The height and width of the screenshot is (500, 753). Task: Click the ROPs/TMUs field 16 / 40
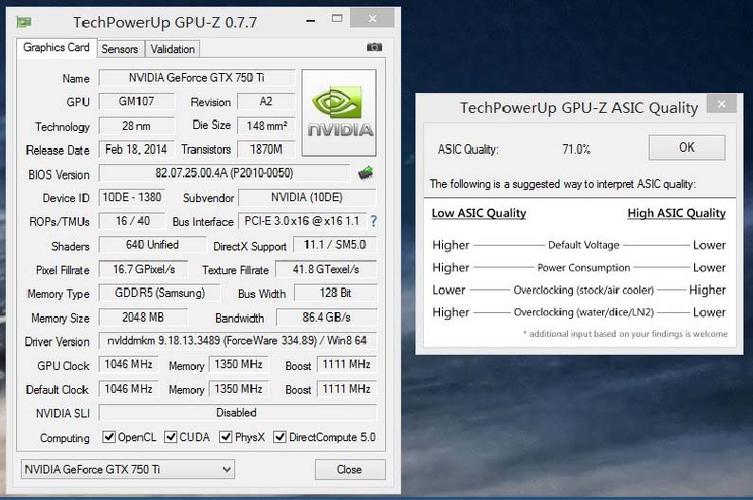point(132,221)
